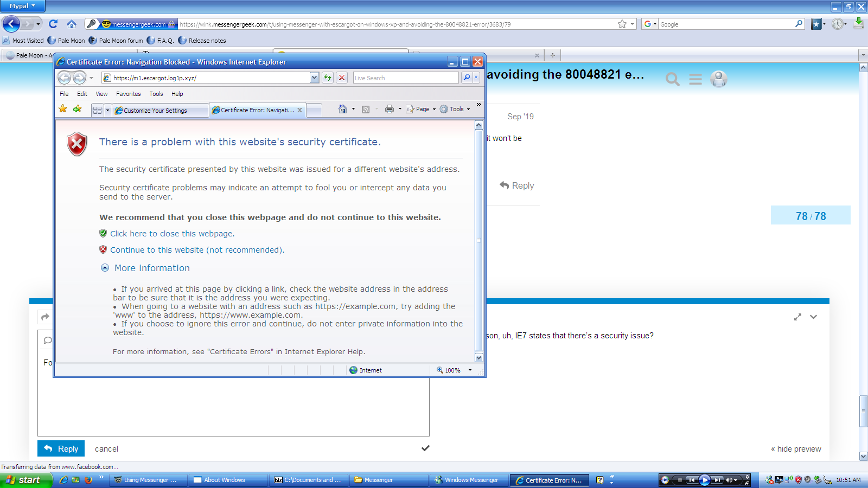Open the Tools command bar menu

[x=455, y=109]
